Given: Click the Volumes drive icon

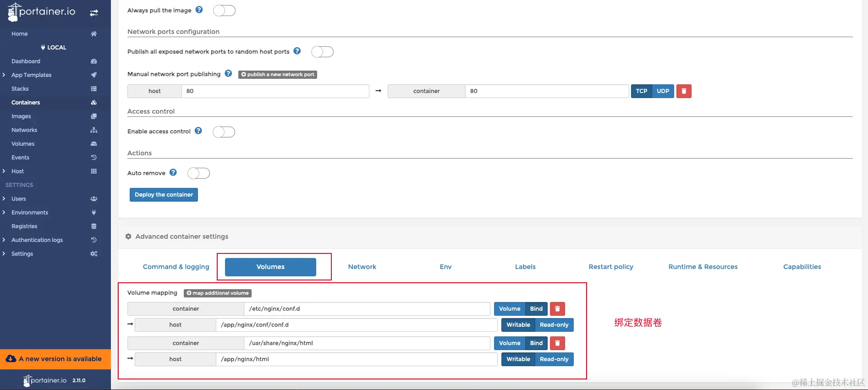Looking at the screenshot, I should tap(94, 144).
